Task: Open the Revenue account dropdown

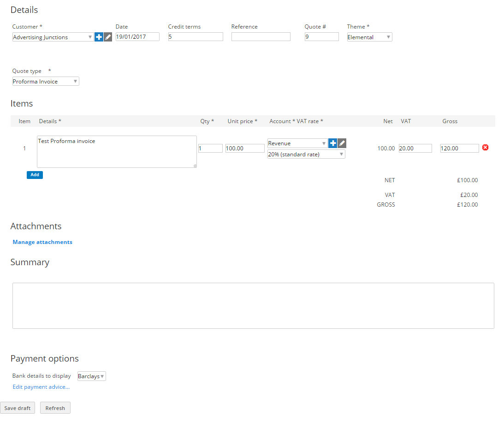Action: [297, 143]
